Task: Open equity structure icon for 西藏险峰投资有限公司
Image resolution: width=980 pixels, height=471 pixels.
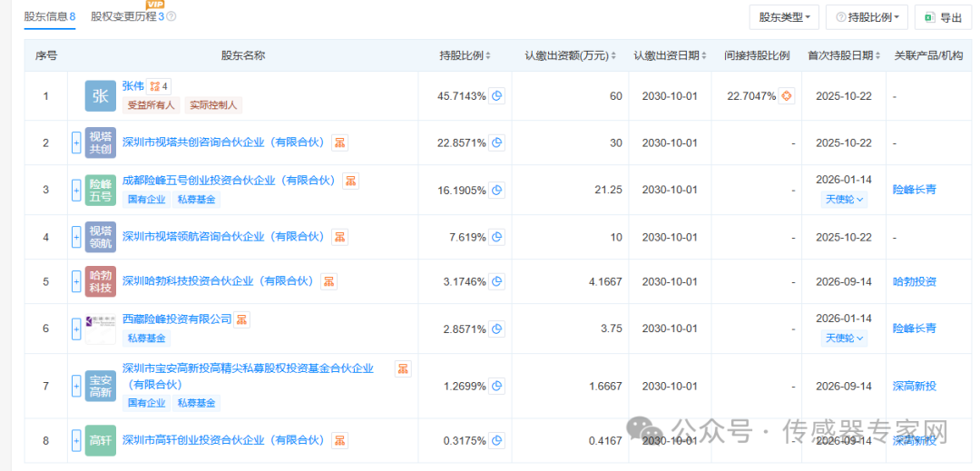Action: click(x=242, y=319)
